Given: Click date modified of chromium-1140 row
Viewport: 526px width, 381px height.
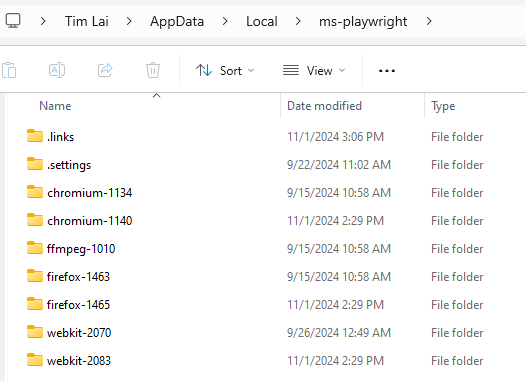Looking at the screenshot, I should pyautogui.click(x=335, y=221).
